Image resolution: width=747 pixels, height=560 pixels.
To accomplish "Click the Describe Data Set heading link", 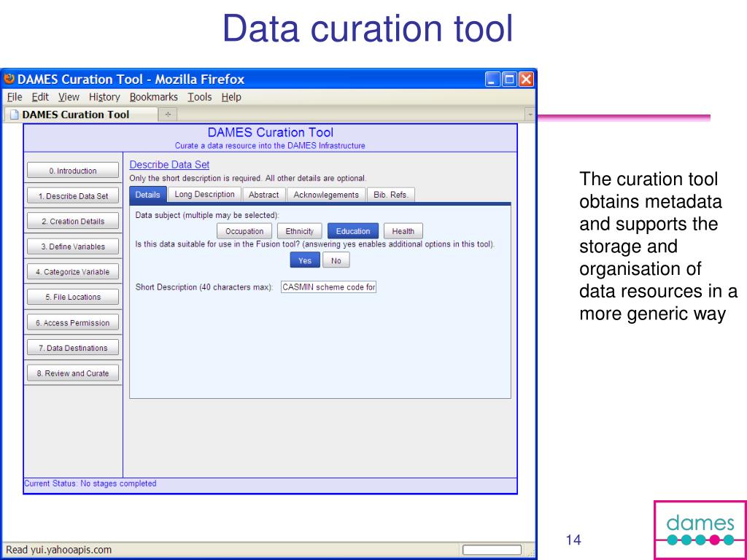I will click(169, 165).
